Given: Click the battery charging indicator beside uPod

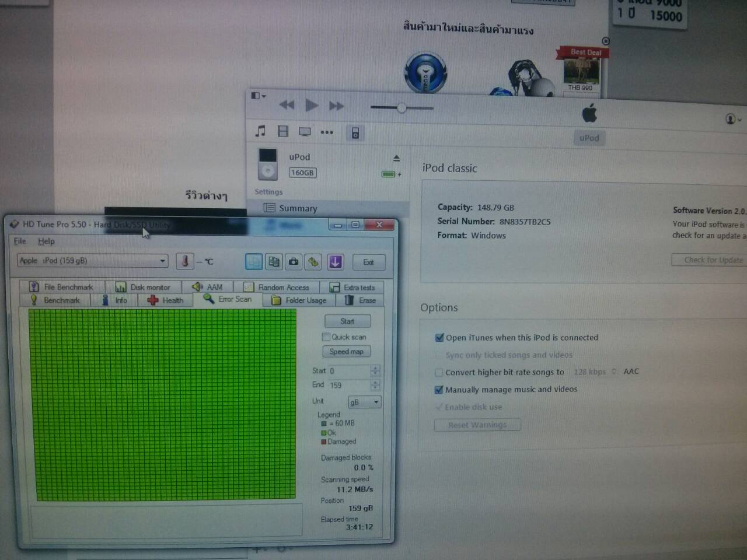Looking at the screenshot, I should 391,174.
